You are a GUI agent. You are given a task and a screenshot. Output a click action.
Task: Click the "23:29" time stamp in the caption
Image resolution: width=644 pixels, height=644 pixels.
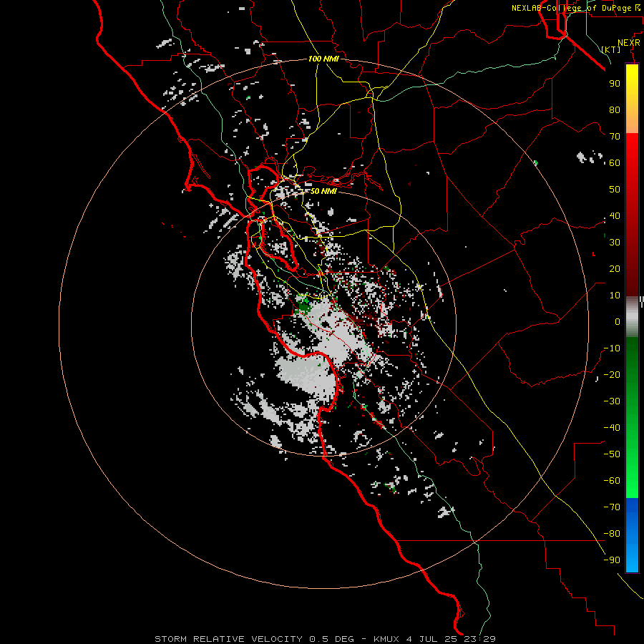coord(480,639)
